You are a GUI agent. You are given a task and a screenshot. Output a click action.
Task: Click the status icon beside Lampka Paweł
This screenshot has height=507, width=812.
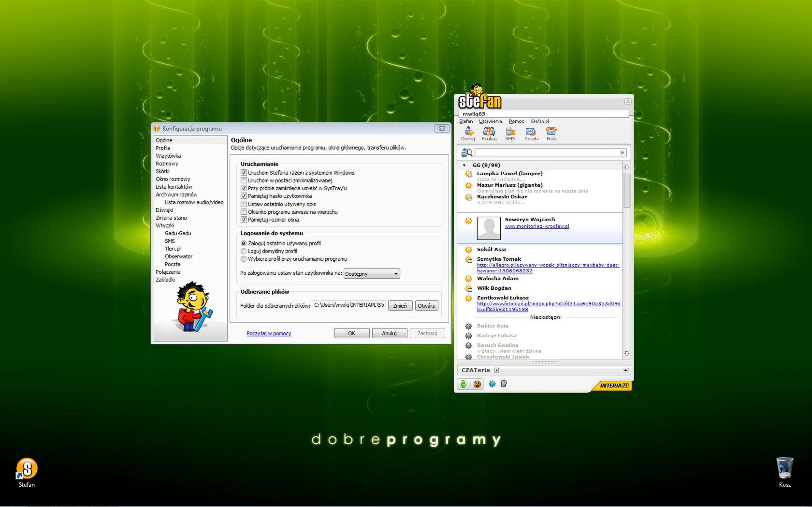pos(468,174)
